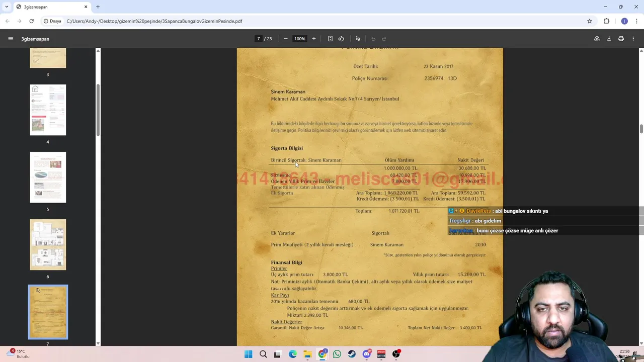View the Dosya site info chip

coord(52,21)
